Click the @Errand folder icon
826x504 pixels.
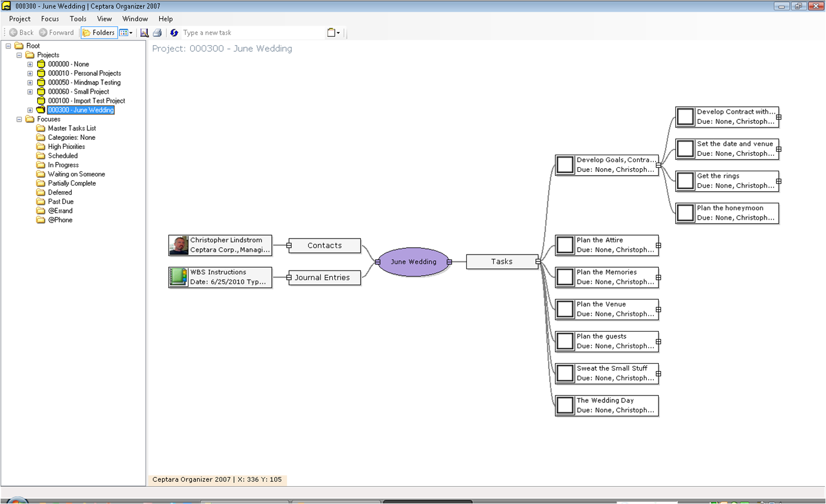pos(41,211)
